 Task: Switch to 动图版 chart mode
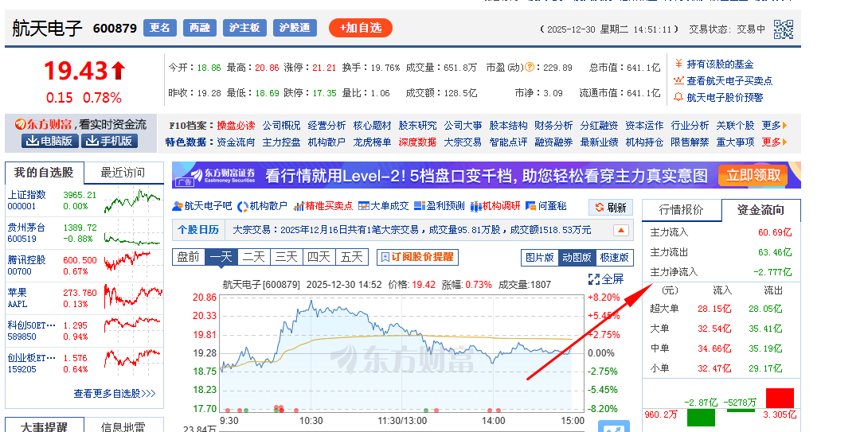577,257
